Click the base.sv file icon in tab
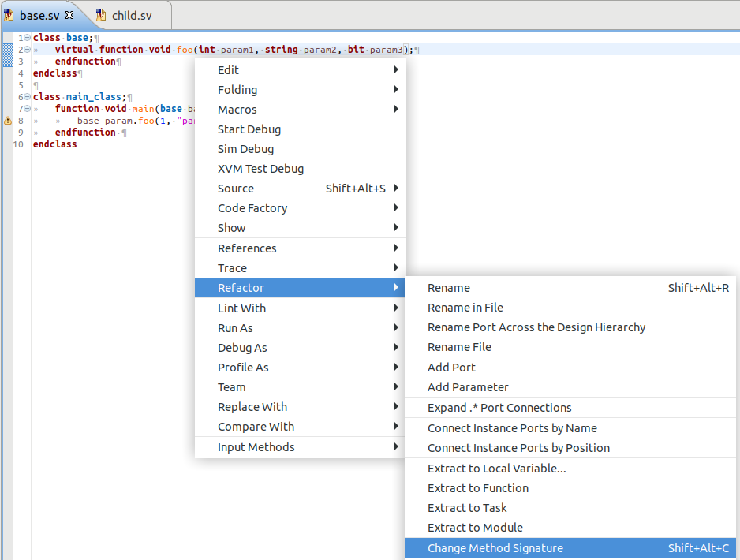The height and width of the screenshot is (560, 740). click(x=9, y=15)
